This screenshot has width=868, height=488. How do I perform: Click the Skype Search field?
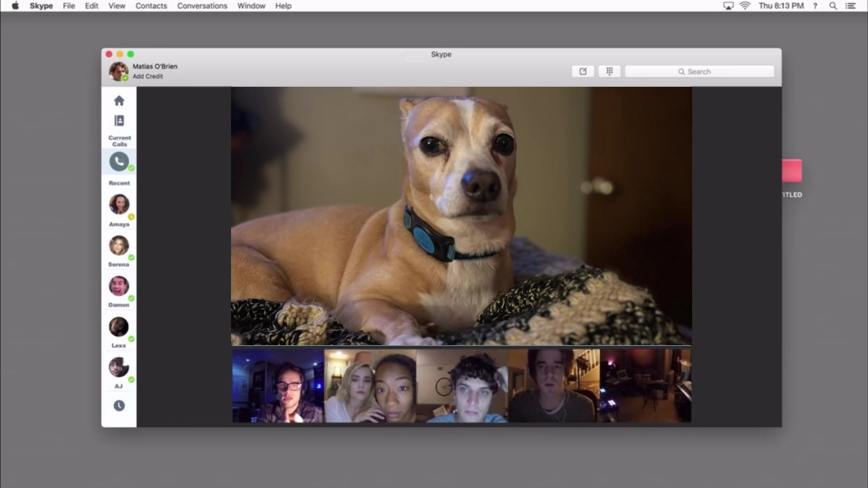699,71
